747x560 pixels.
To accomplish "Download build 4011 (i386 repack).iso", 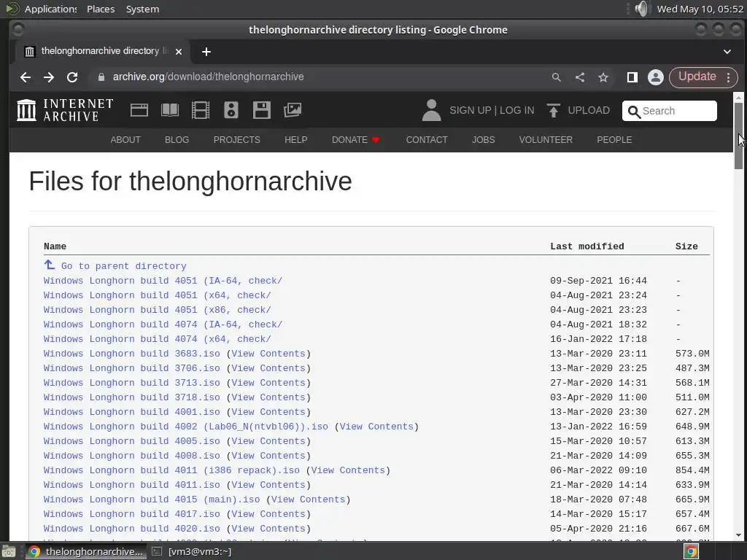I will pos(171,470).
